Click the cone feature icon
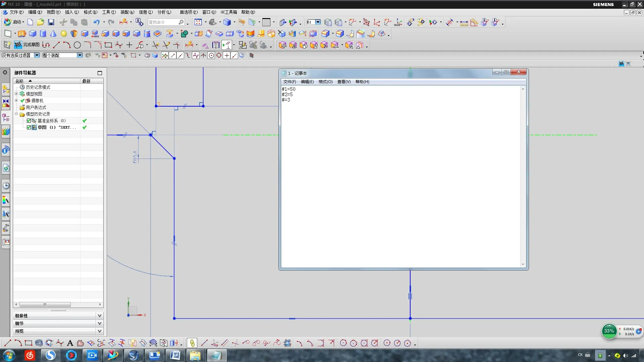 pyautogui.click(x=53, y=34)
